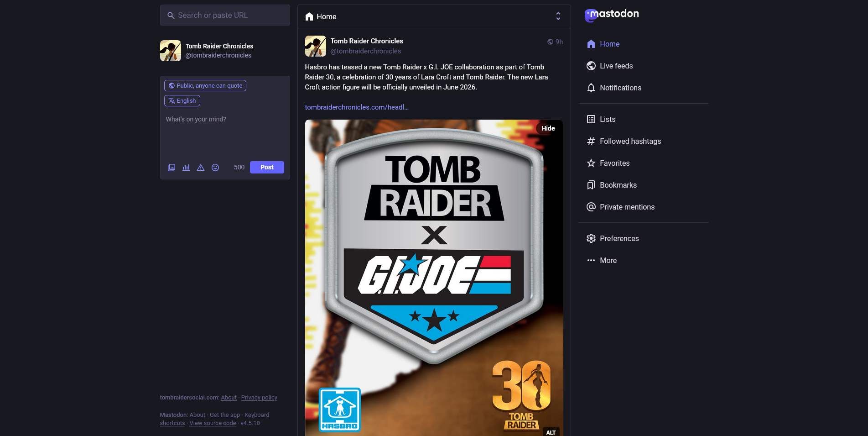Click the search magnifier icon

(171, 16)
